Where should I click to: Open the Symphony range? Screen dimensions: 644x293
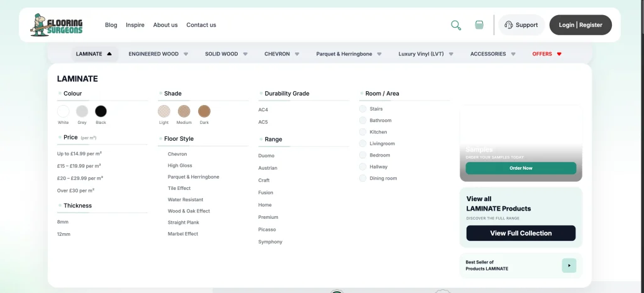[270, 242]
